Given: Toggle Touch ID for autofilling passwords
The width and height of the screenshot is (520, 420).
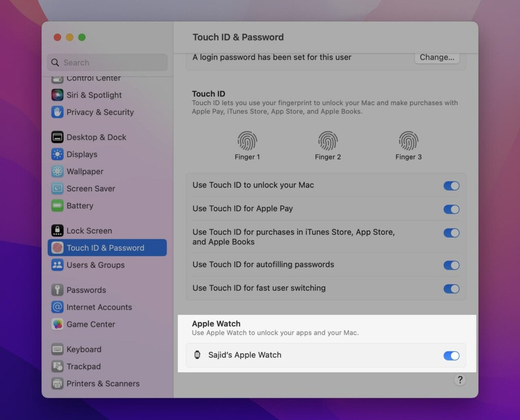Looking at the screenshot, I should pyautogui.click(x=451, y=265).
